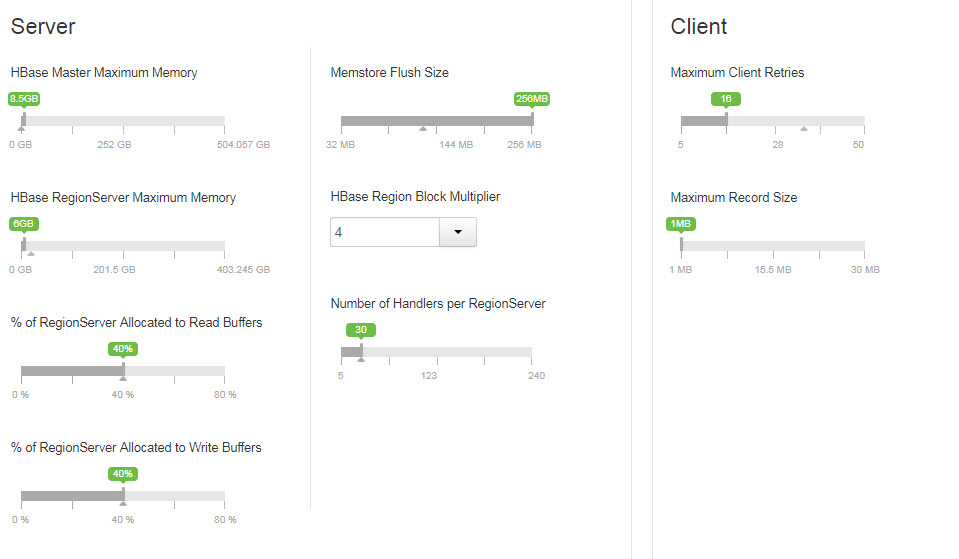This screenshot has height=559, width=959.
Task: Click recommended-value triangle under HBase Master Memory slider
Action: click(21, 129)
